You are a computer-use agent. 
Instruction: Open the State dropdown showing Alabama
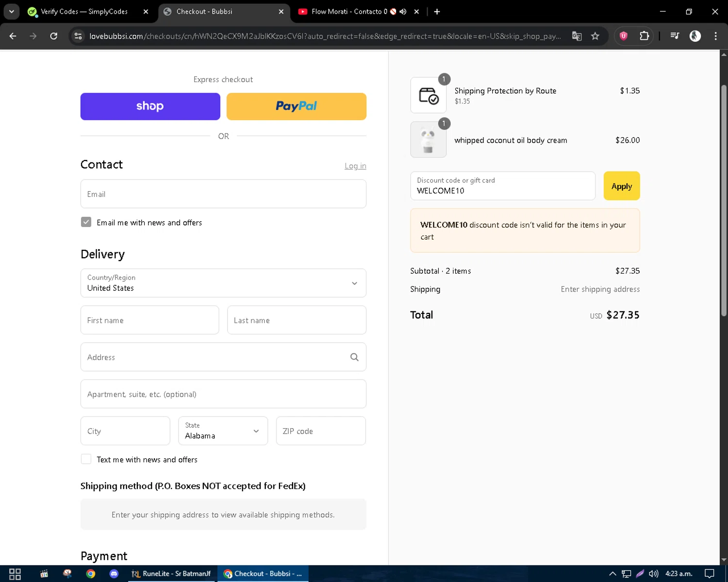[223, 431]
